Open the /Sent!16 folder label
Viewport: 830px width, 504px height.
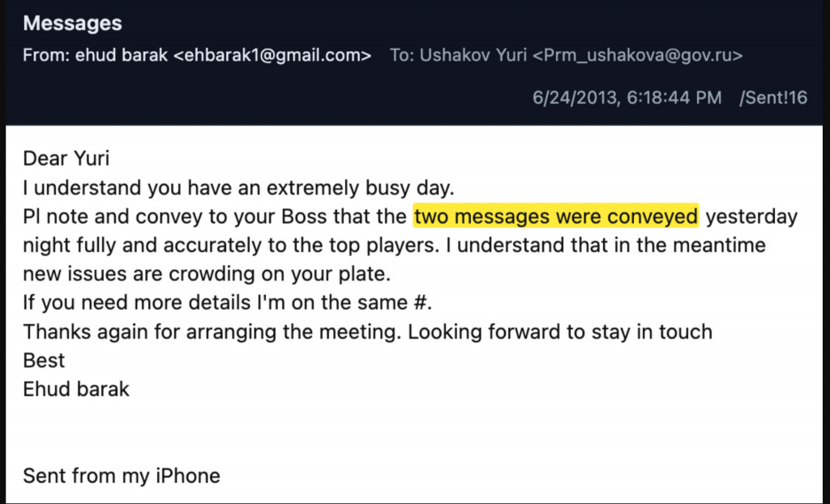pos(773,98)
